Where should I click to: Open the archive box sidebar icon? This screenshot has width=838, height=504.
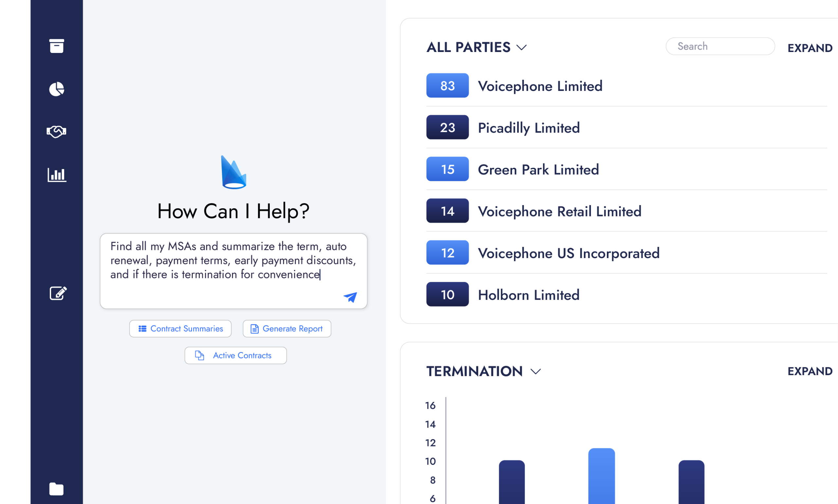(56, 46)
